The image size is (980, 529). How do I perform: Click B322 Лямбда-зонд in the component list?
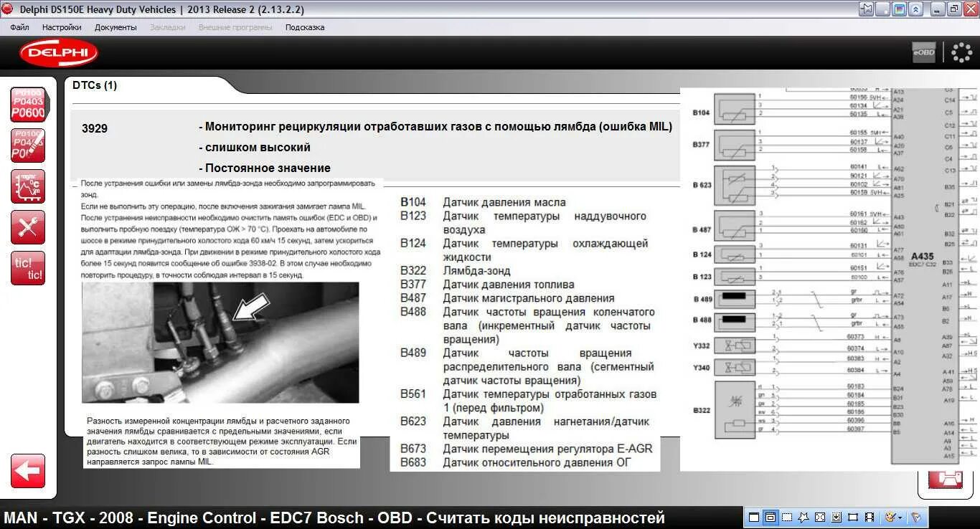[x=456, y=271]
